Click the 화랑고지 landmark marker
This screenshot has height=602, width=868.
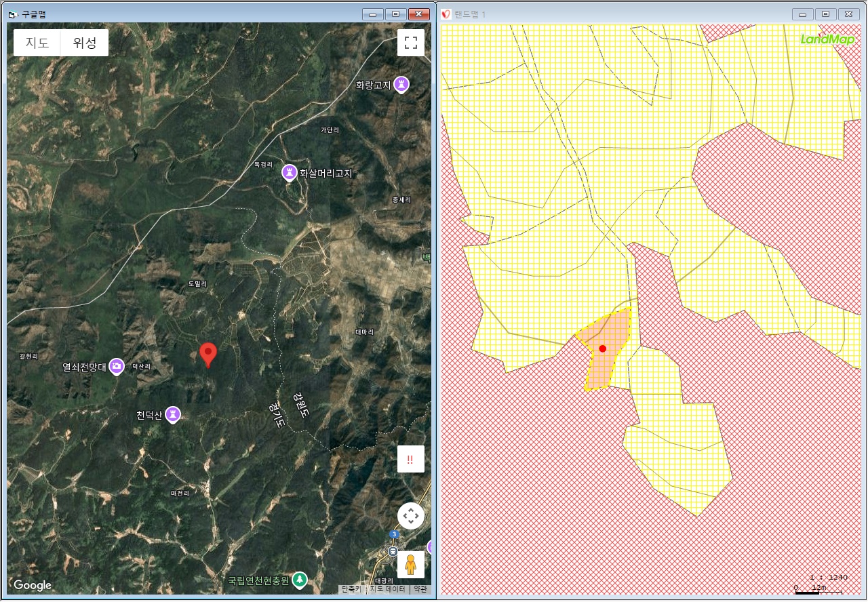[x=401, y=85]
